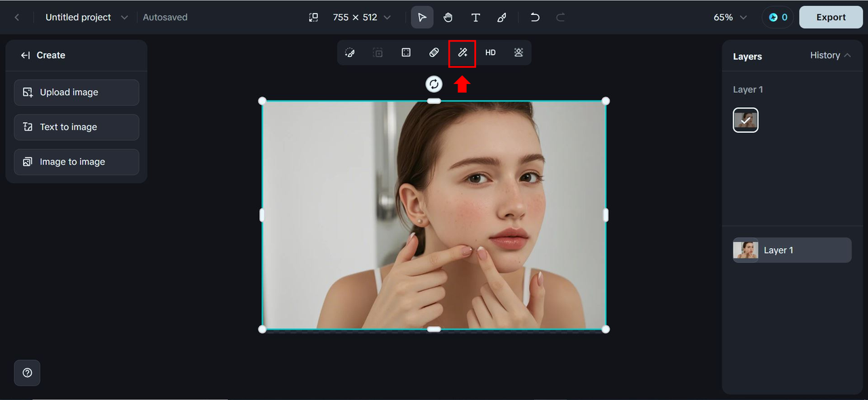Select the Inpaint tool in floating toolbar
The width and height of the screenshot is (868, 400).
[x=350, y=53]
